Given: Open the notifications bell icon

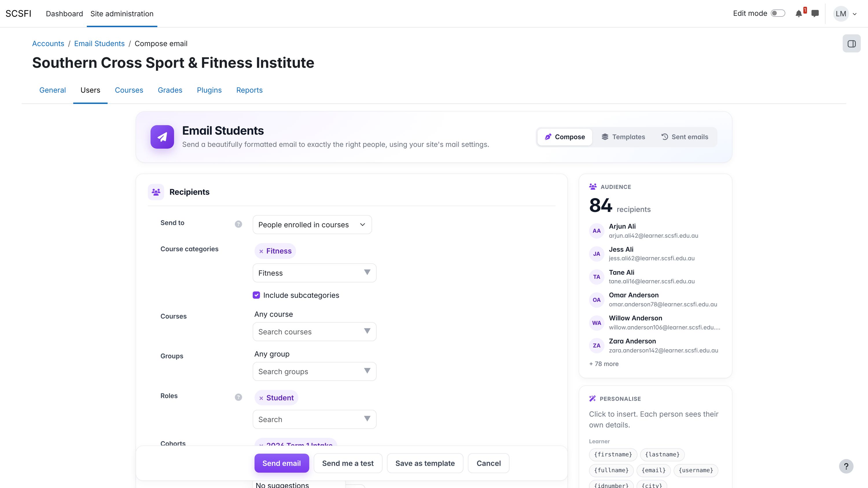Looking at the screenshot, I should (x=799, y=14).
